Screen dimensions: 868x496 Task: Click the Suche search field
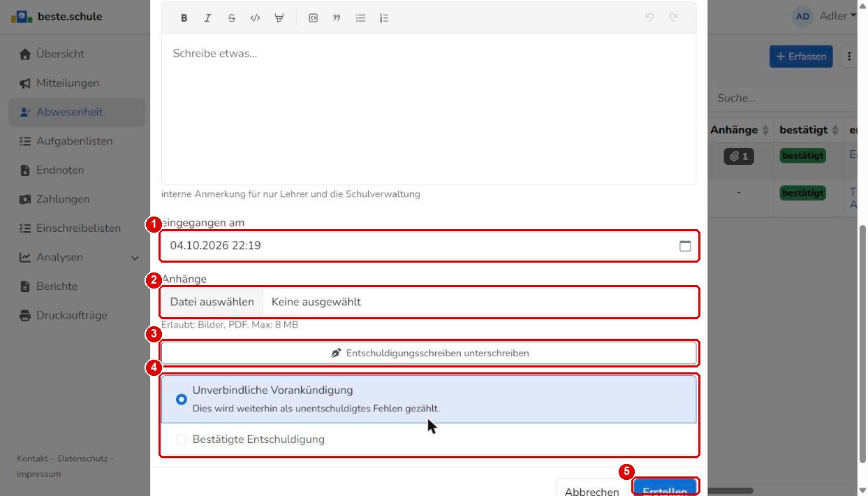(783, 98)
